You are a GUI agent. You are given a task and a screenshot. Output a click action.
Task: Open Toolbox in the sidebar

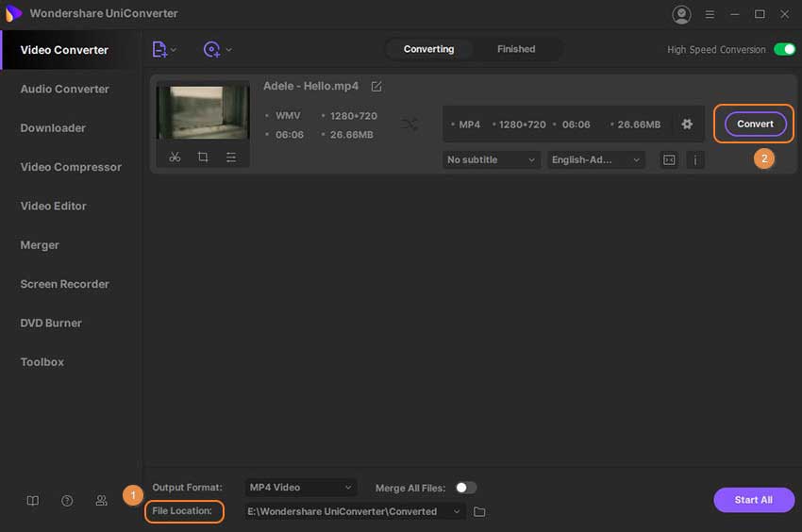coord(42,361)
